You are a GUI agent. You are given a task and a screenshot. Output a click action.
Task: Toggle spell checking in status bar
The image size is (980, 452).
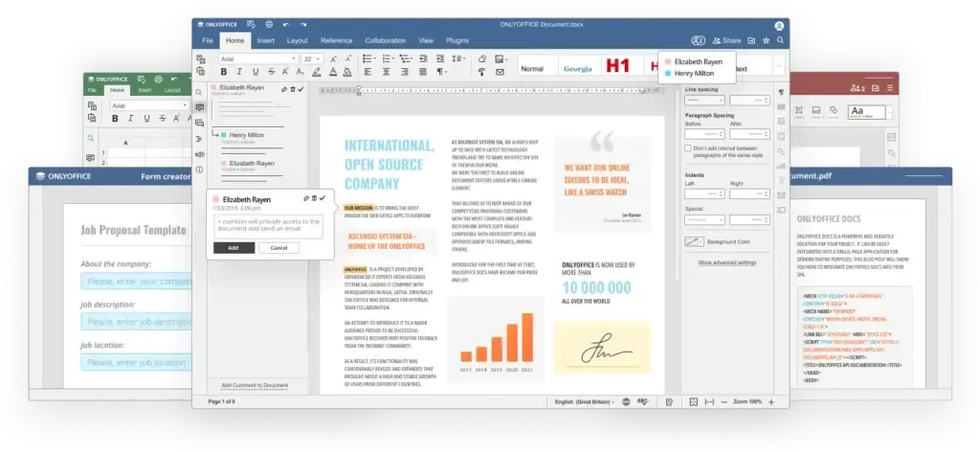pos(642,402)
